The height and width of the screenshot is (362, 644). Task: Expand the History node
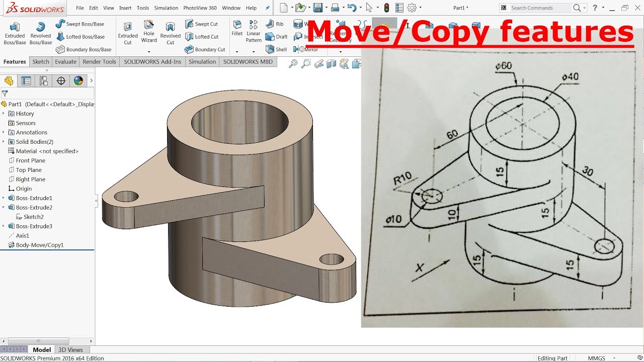click(x=4, y=114)
